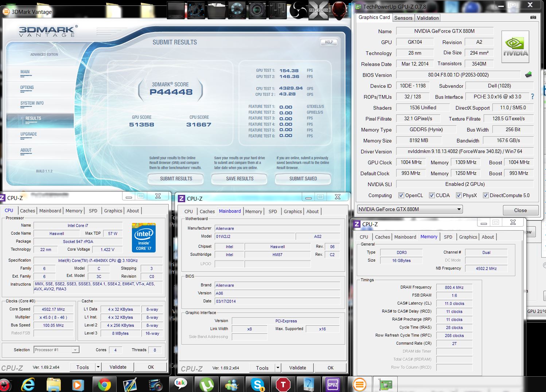Screen dimensions: 546x392
Task: Click the Save Results button
Action: (x=239, y=179)
